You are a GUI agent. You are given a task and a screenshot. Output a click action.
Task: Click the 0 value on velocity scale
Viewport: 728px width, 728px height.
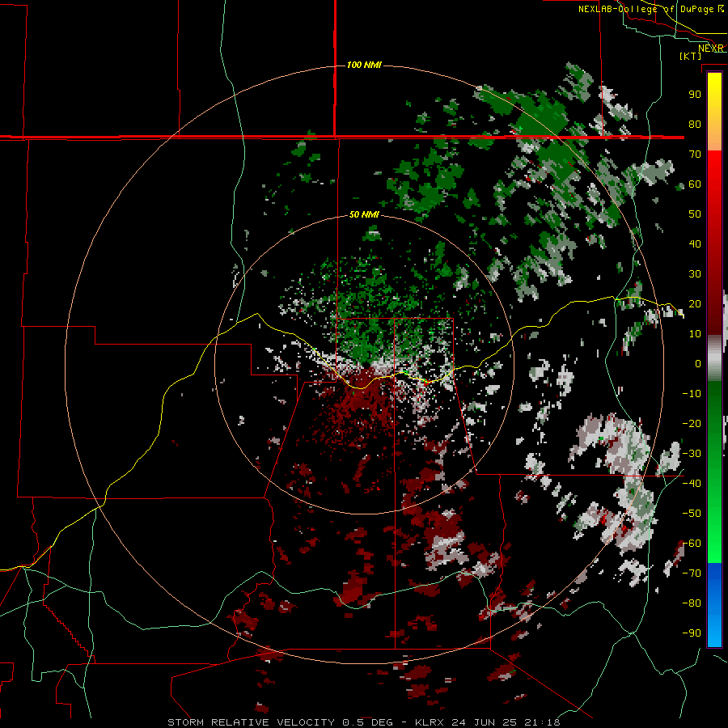click(698, 363)
